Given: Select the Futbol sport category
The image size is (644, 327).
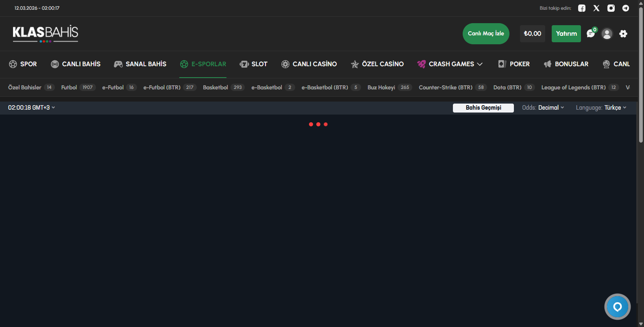Looking at the screenshot, I should pos(78,87).
